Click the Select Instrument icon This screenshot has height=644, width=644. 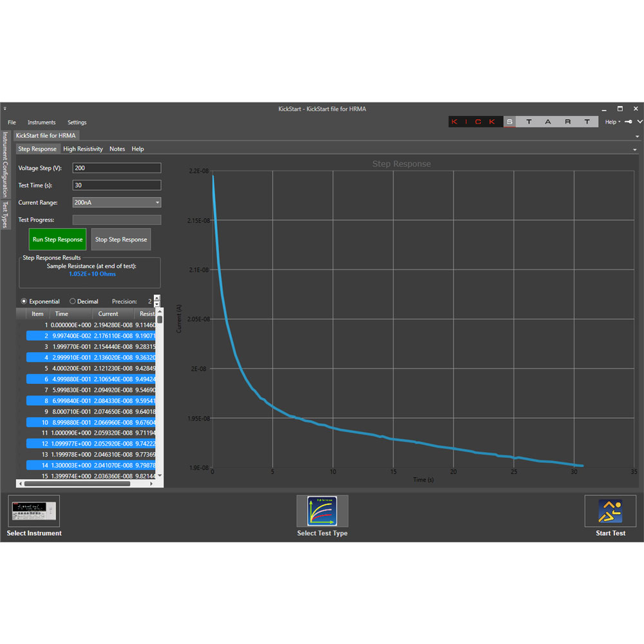point(33,511)
